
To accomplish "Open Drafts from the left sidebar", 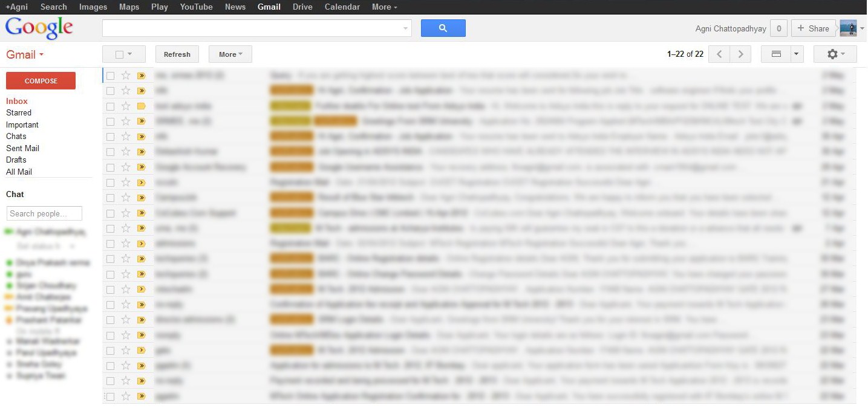I will pyautogui.click(x=16, y=160).
